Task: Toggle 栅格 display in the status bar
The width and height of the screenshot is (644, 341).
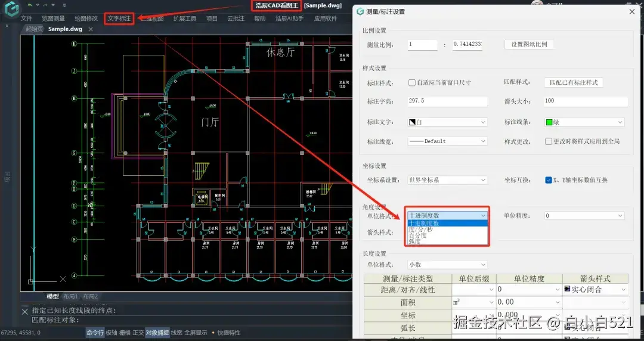Action: coord(125,333)
